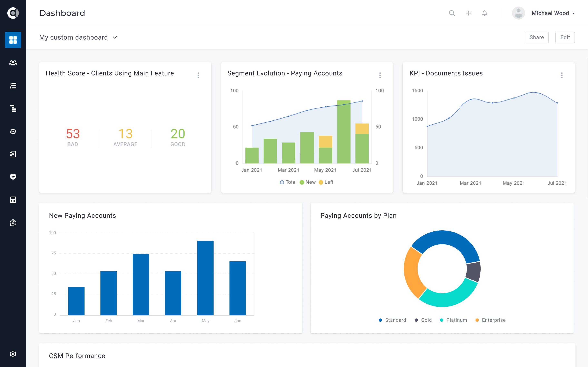Open Segment Evolution card options menu
Image resolution: width=588 pixels, height=367 pixels.
click(x=380, y=75)
